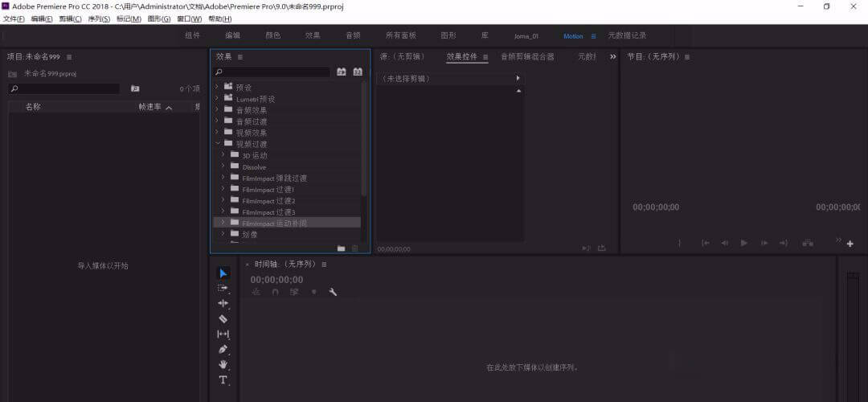
Task: Add a marker in timeline panel
Action: click(x=314, y=292)
